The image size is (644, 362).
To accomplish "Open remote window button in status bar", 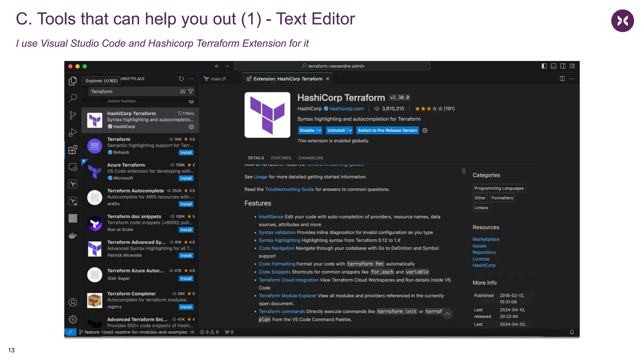I will (x=70, y=332).
